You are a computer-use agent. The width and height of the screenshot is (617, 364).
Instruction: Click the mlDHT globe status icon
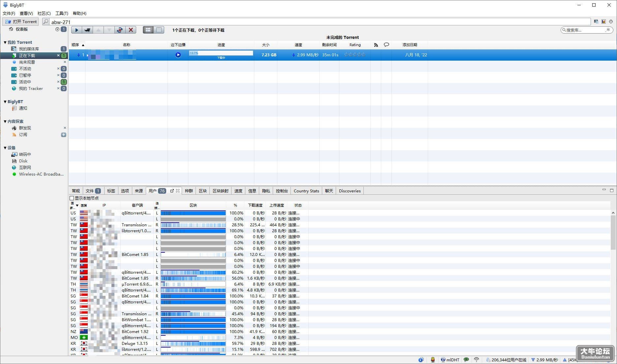pos(443,360)
